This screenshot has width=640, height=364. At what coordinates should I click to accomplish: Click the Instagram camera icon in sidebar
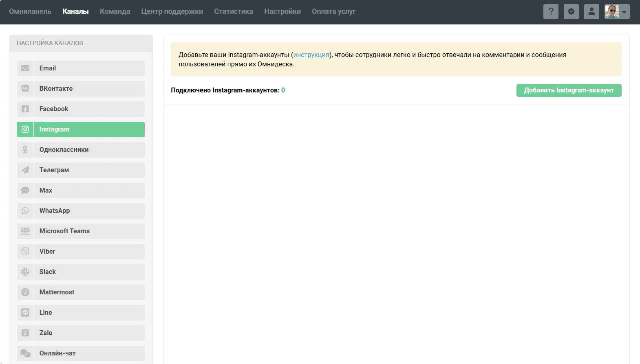(x=25, y=129)
